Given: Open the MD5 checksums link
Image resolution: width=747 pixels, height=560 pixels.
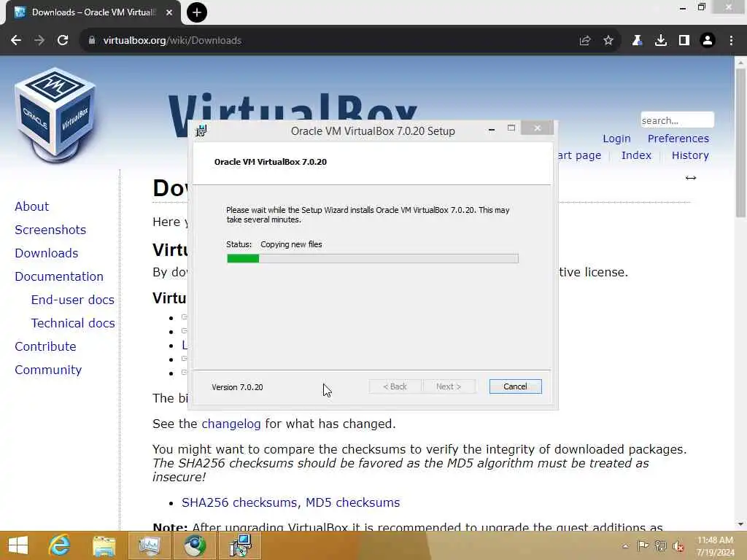Looking at the screenshot, I should tap(352, 502).
